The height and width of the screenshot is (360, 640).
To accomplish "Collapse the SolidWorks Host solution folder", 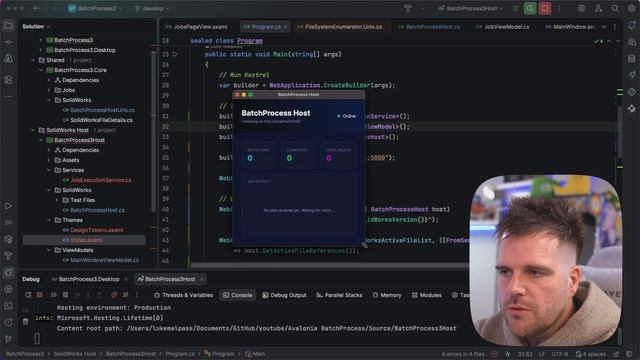I will pyautogui.click(x=33, y=130).
